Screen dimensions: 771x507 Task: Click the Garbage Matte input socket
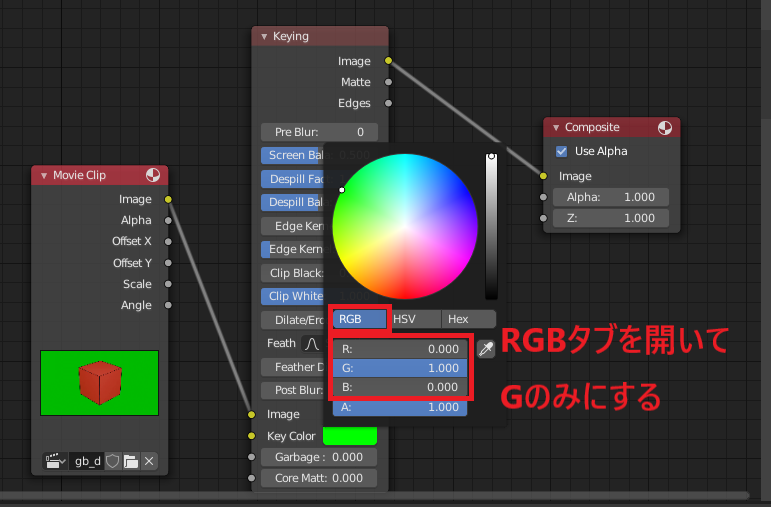tap(251, 457)
